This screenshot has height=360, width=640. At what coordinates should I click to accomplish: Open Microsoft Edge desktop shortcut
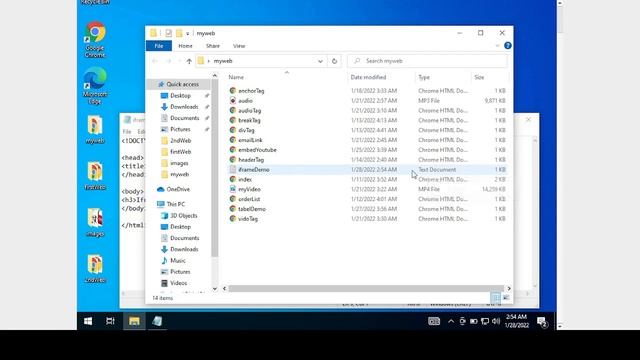coord(95,86)
